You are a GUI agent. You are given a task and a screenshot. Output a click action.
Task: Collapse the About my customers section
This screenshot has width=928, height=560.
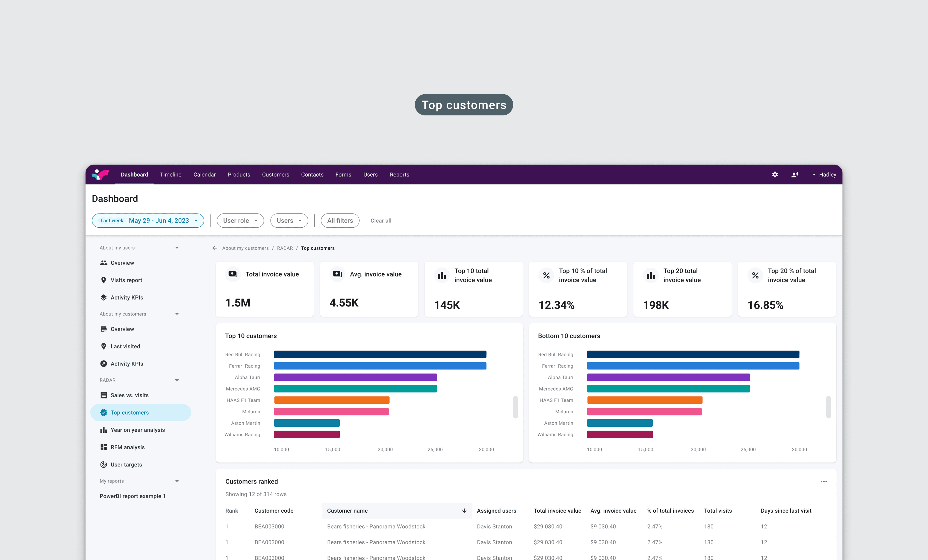tap(177, 314)
